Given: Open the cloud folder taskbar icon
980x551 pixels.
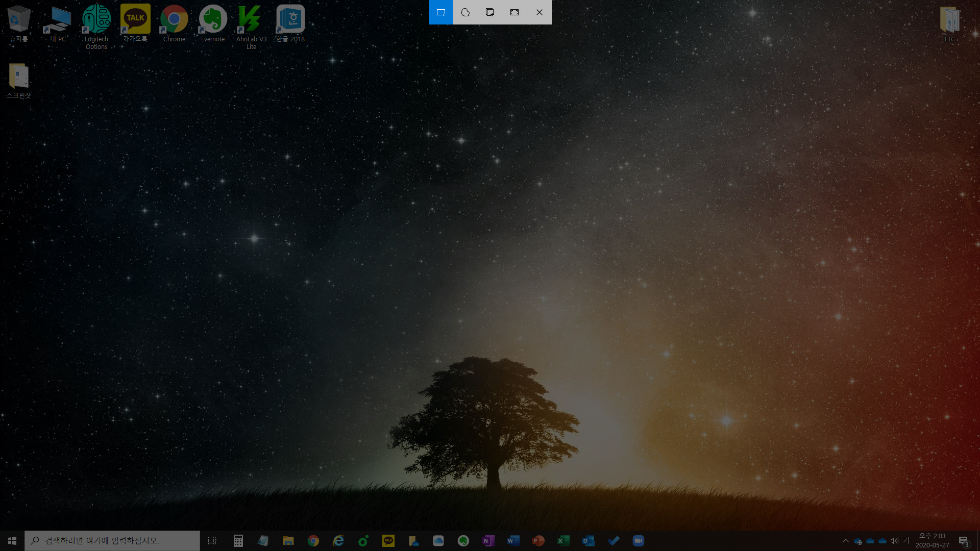Looking at the screenshot, I should [x=413, y=541].
